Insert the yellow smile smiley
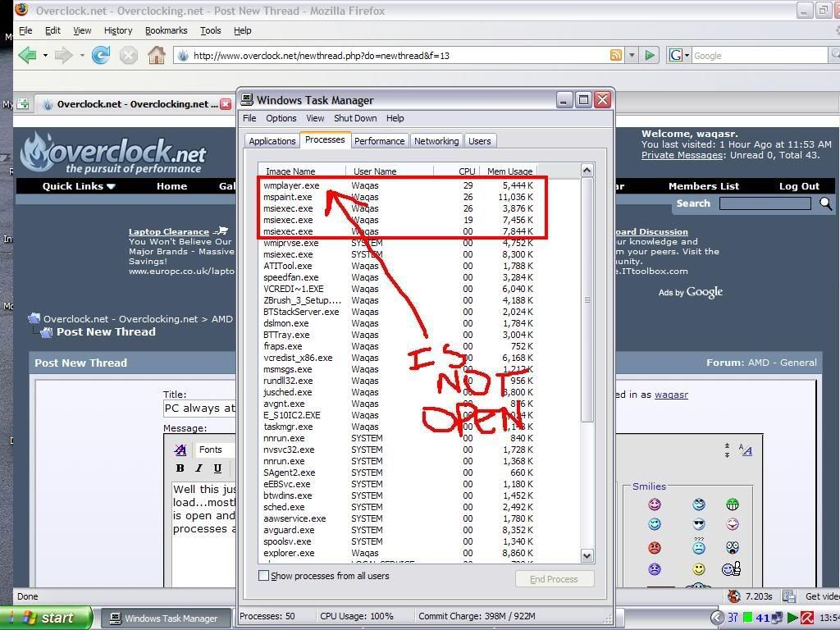Viewport: 840px width, 630px height. coord(699,569)
